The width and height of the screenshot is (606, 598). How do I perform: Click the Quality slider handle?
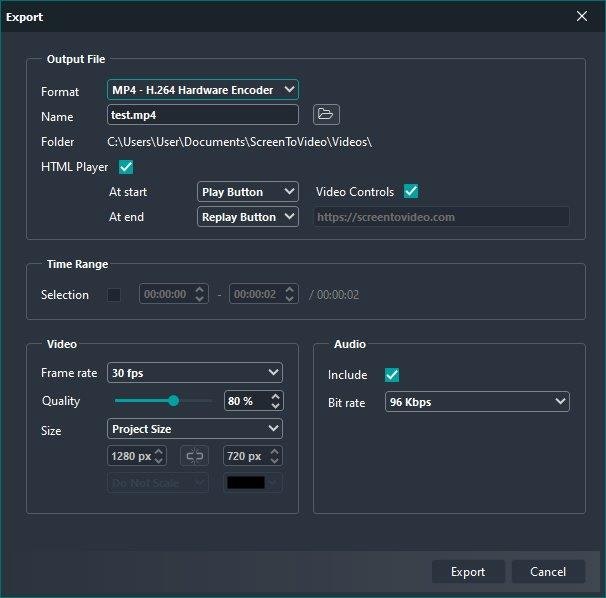pos(174,401)
